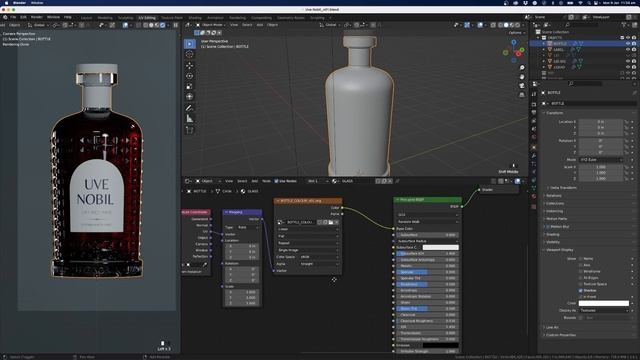Open the Wi-Fi status menu in macOS bar

coord(580,3)
